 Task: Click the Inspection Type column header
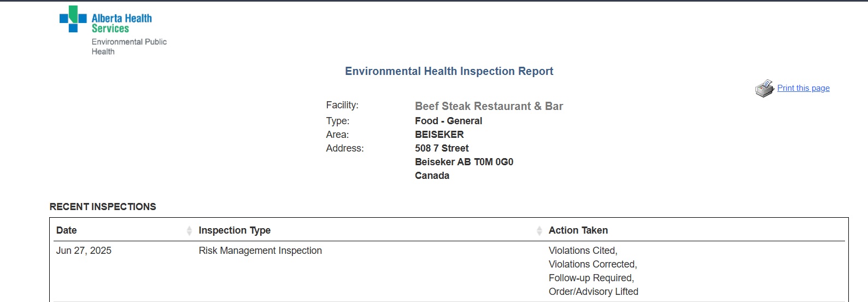(x=234, y=230)
